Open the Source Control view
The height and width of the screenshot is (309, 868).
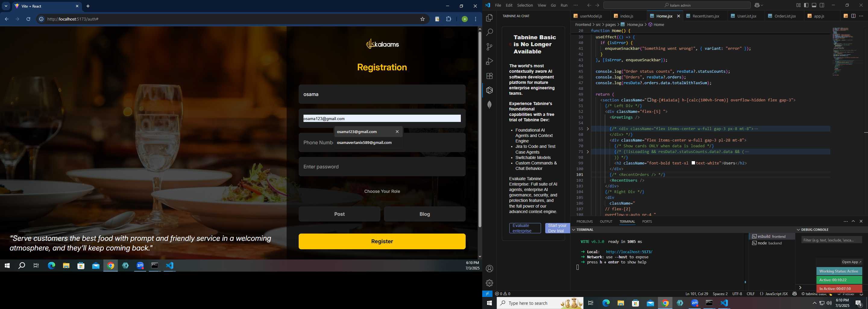(489, 47)
